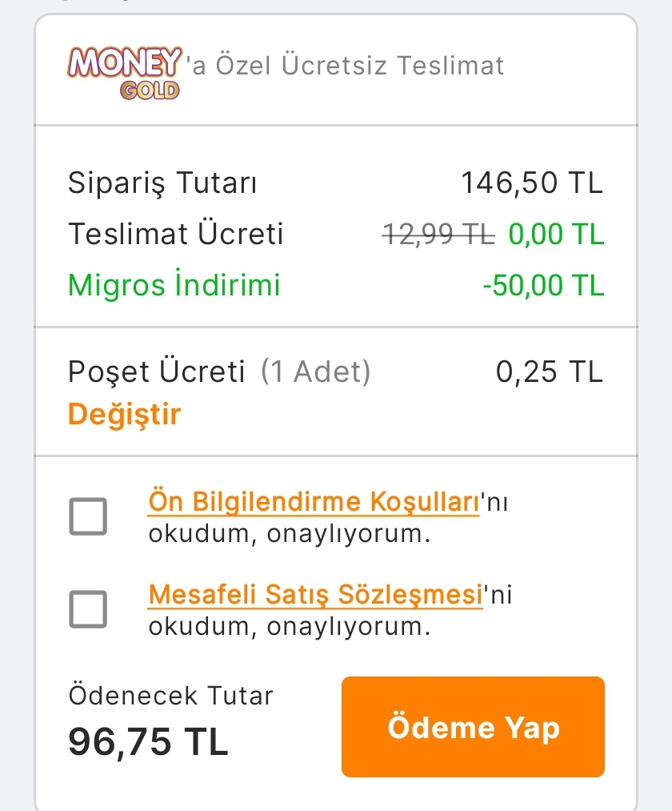Open the Mesafeli Satış Sözleşmesi link
Screen dimensions: 672x811
(x=316, y=596)
